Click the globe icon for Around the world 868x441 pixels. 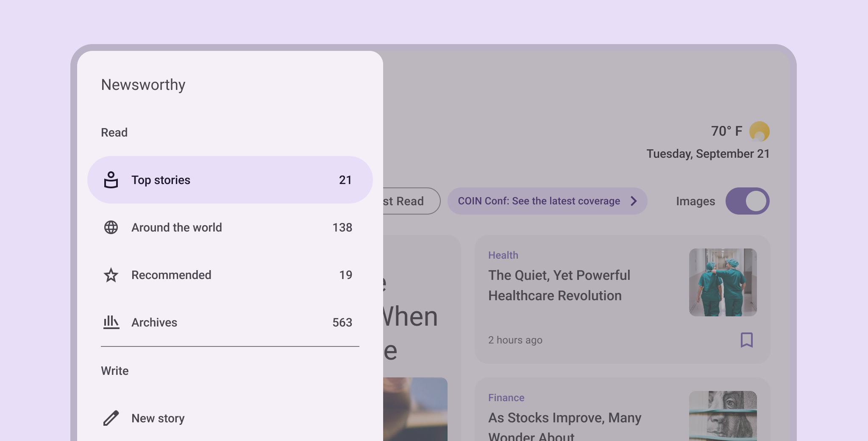111,227
